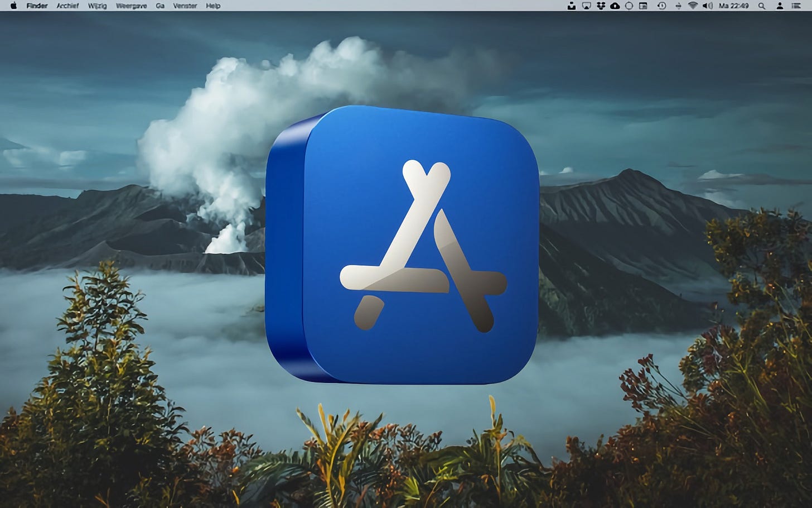Click the clock showing Ma 22:49
This screenshot has width=812, height=508.
click(734, 6)
